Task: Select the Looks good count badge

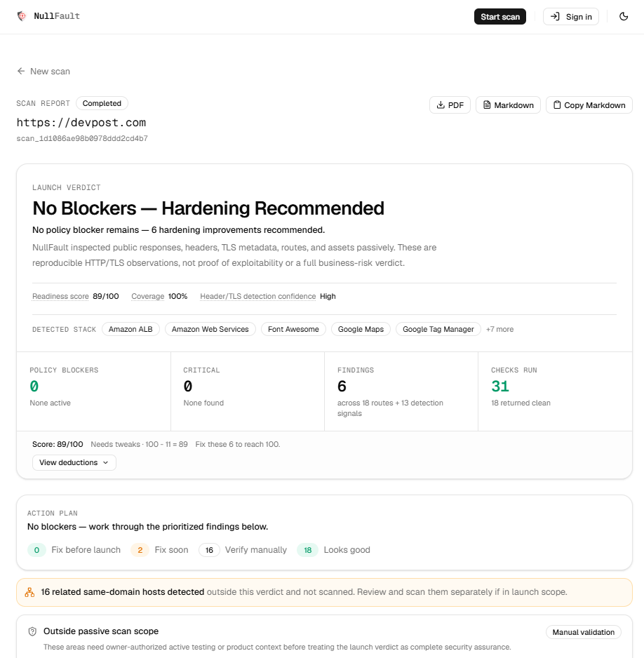Action: pyautogui.click(x=307, y=550)
